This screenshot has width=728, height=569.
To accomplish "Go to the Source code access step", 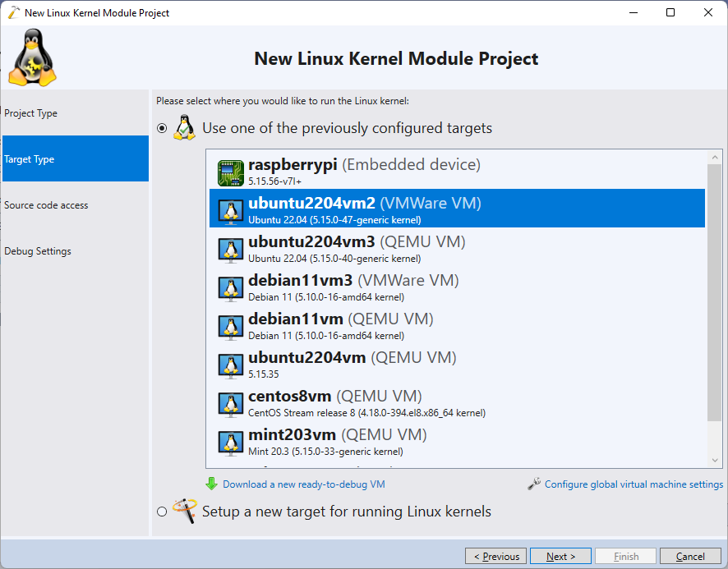I will (x=46, y=205).
